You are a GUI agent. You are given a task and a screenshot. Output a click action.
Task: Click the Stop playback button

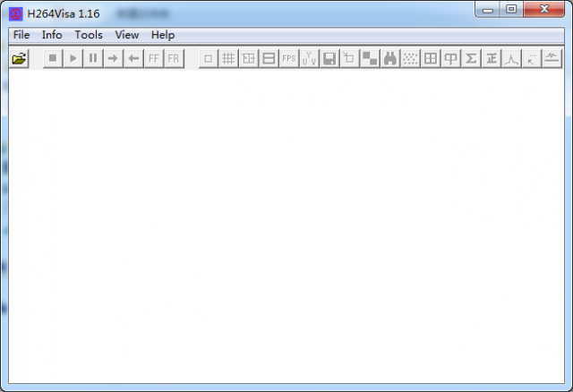53,58
